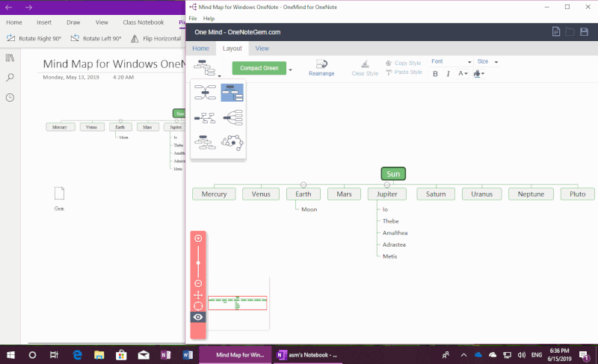Open the File menu in OneMind
598x364 pixels.
pyautogui.click(x=193, y=18)
